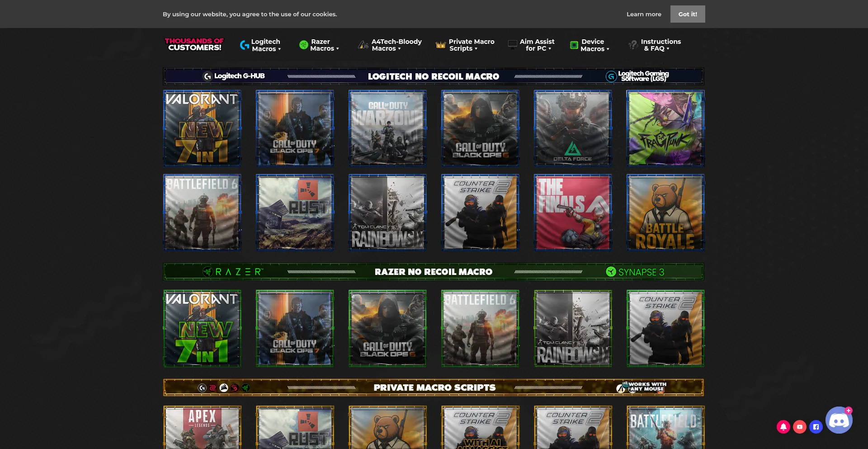
Task: Open Razer Call of Duty Black Ops 7 macro
Action: point(295,328)
